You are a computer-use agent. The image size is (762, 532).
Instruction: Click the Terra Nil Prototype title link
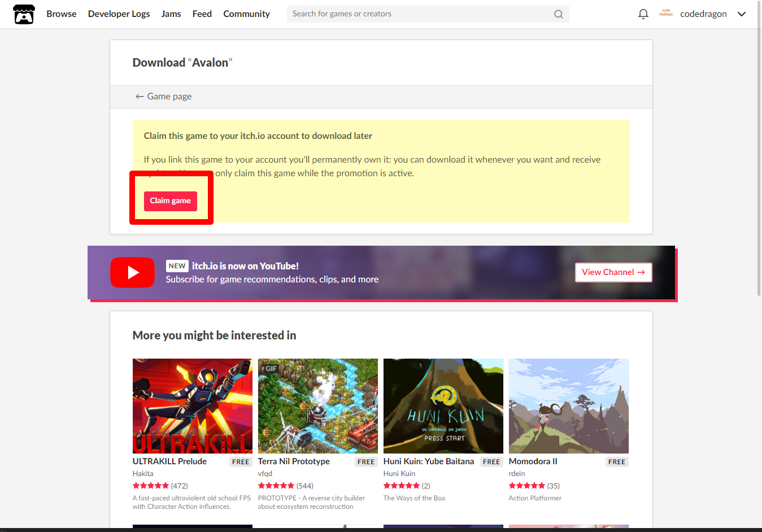tap(294, 461)
